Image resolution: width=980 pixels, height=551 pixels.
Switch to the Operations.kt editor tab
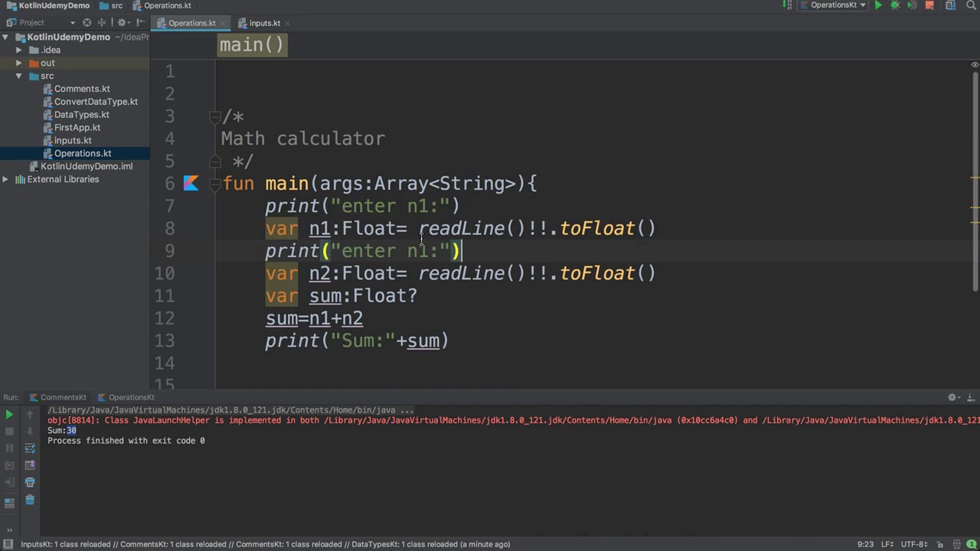pyautogui.click(x=191, y=23)
